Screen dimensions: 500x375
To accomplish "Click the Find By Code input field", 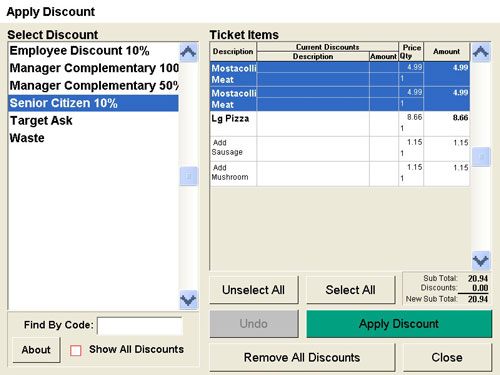I will point(140,325).
